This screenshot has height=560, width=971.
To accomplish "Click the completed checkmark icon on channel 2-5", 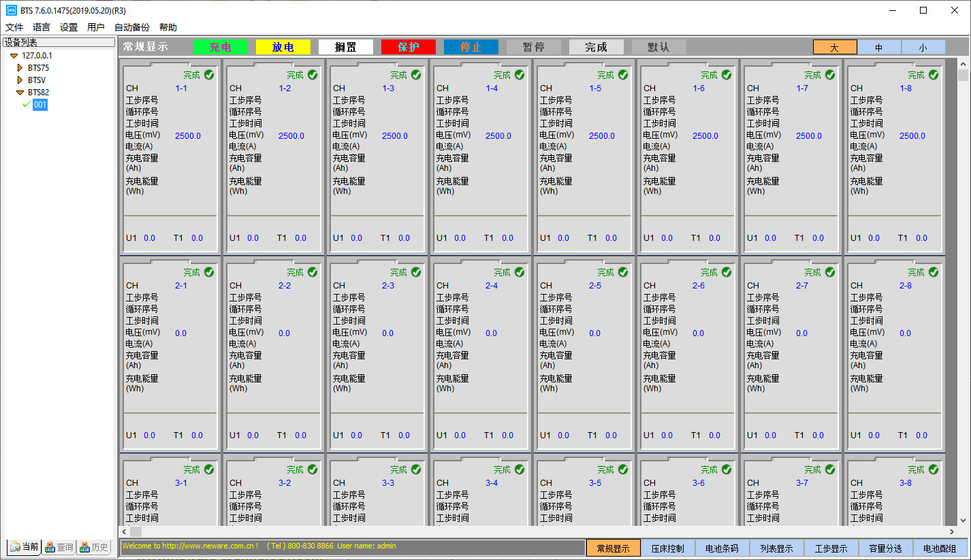I will point(623,272).
